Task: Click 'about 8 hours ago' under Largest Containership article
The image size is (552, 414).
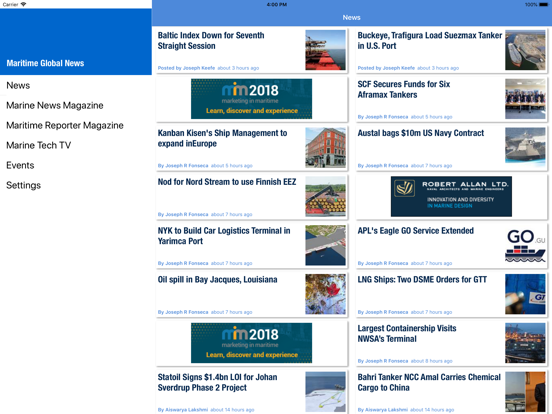Action: tap(431, 361)
